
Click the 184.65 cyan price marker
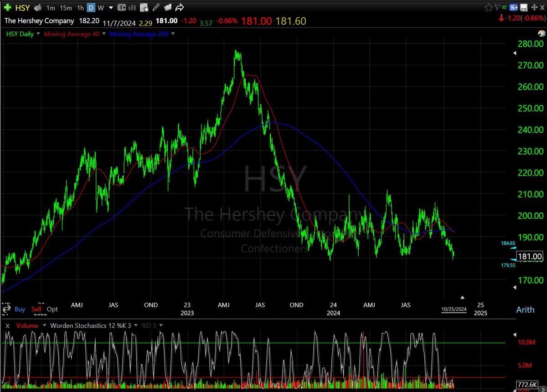(x=509, y=244)
